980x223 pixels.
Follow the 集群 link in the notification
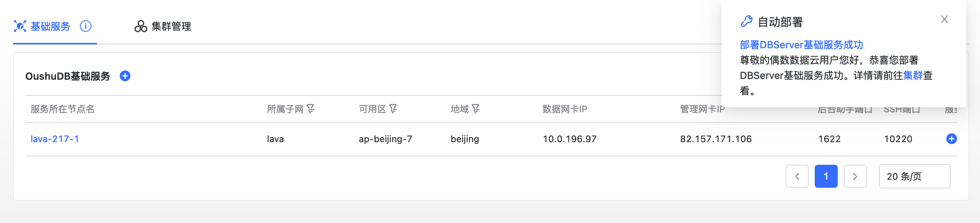[x=913, y=75]
